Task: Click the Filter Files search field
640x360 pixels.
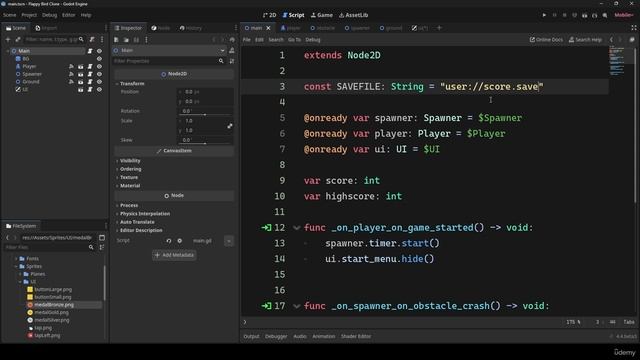Action: pos(50,247)
